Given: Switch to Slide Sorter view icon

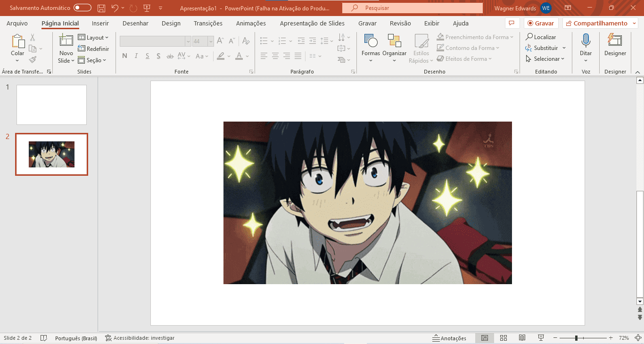Looking at the screenshot, I should pos(504,338).
